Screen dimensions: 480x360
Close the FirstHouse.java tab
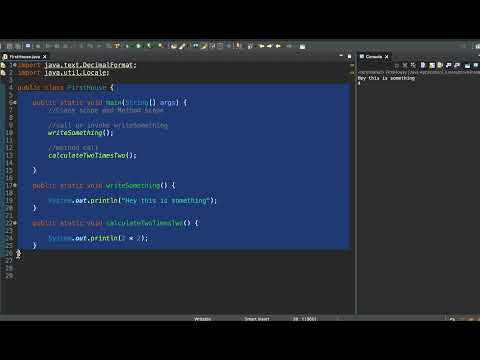tap(45, 57)
